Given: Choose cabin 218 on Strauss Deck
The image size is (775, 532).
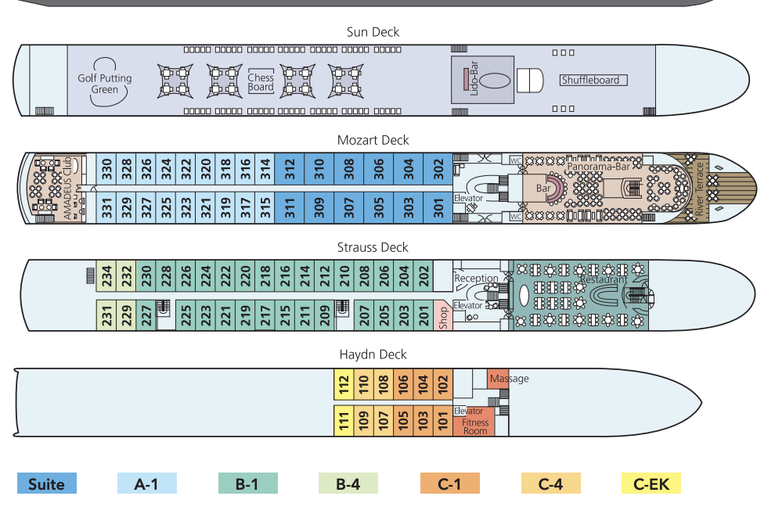Looking at the screenshot, I should pos(265,276).
